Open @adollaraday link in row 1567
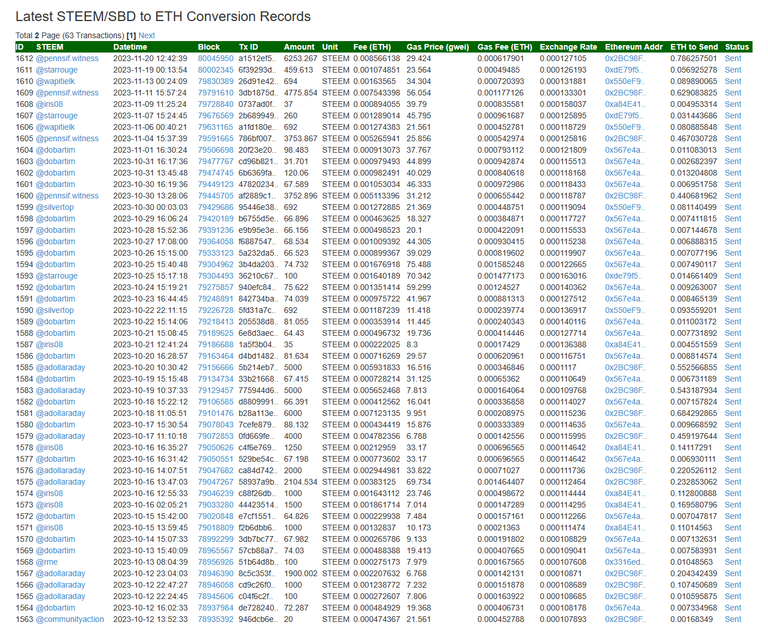This screenshot has height=635, width=768. tap(60, 574)
